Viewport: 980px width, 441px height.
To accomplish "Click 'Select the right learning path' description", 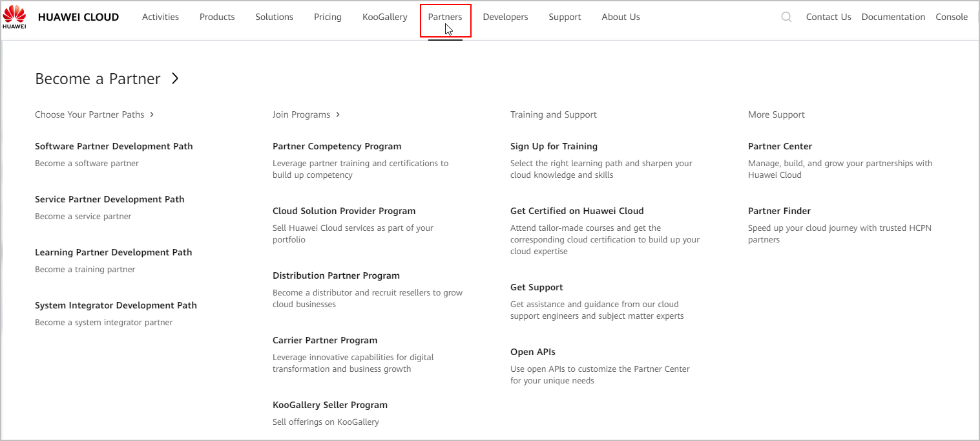I will point(601,169).
